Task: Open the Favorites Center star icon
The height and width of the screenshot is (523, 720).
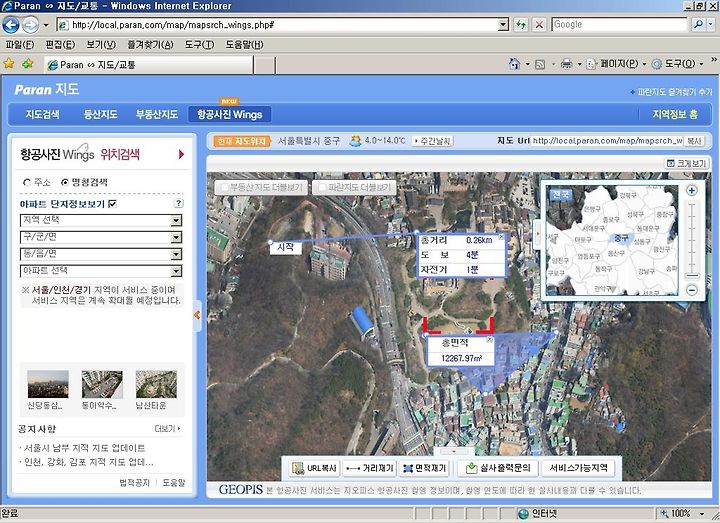Action: [8, 63]
